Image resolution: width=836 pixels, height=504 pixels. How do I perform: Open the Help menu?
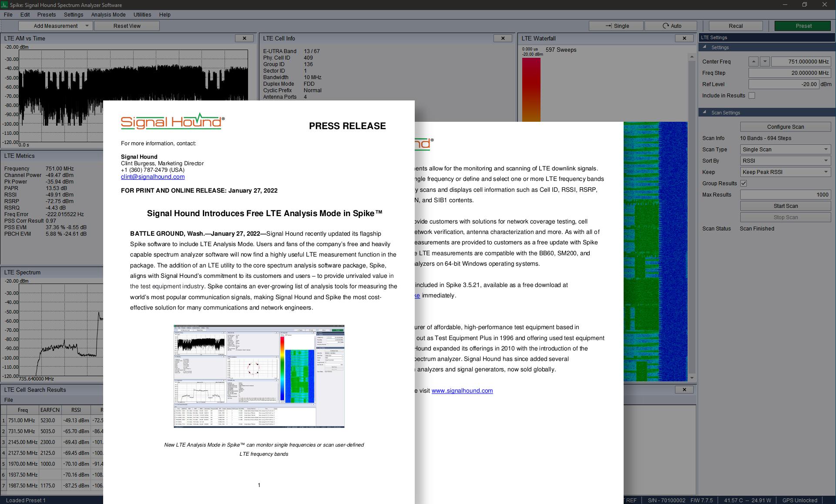165,15
